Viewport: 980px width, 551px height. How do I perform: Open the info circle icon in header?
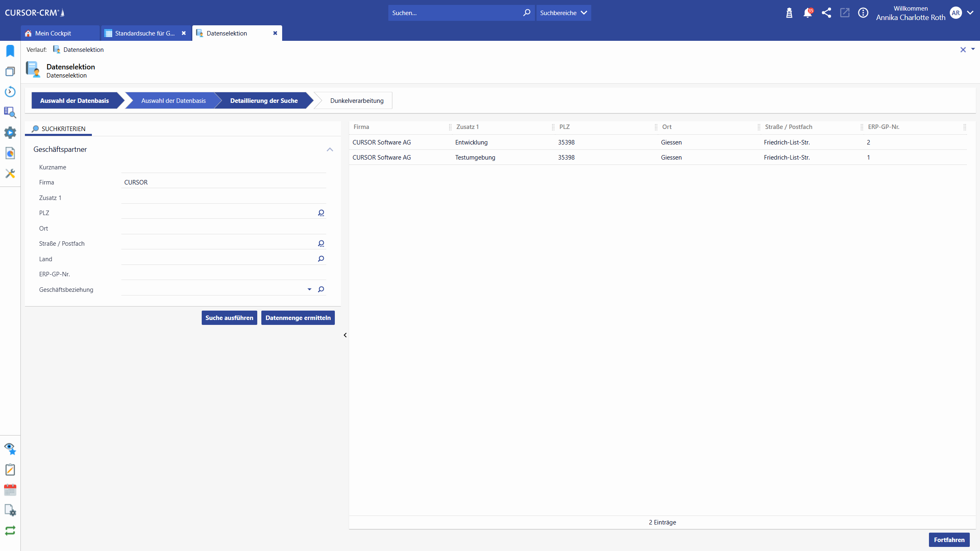pos(863,13)
